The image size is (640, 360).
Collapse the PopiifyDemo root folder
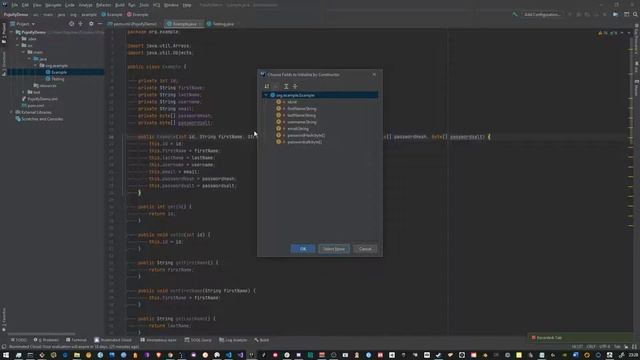(11, 32)
